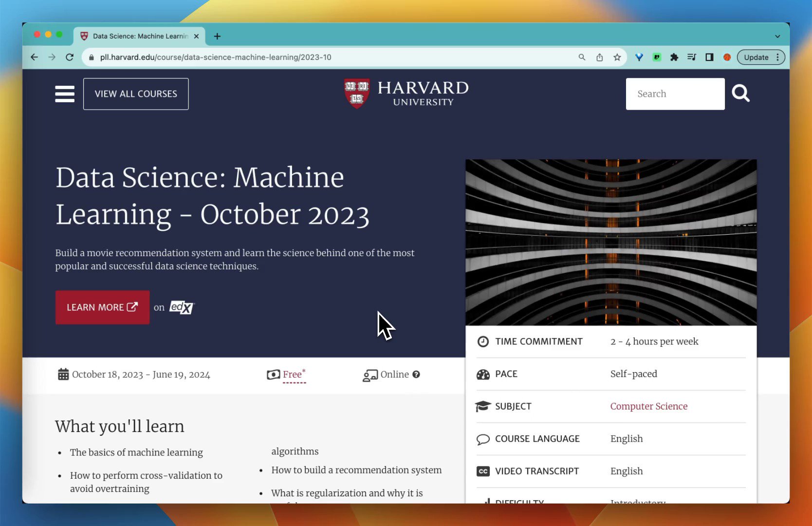Viewport: 812px width, 526px height.
Task: Click the graduation cap Subject icon
Action: 483,406
